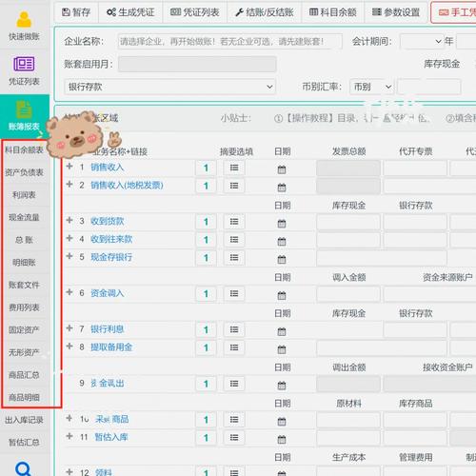The image size is (476, 476).
Task: Open 现金流量 in sidebar menu
Action: click(24, 217)
